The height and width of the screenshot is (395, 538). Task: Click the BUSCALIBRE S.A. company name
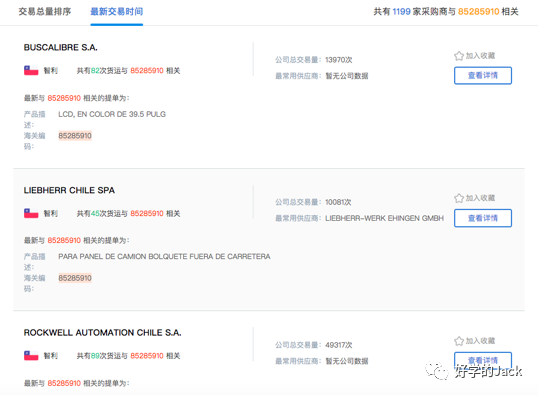(x=60, y=47)
